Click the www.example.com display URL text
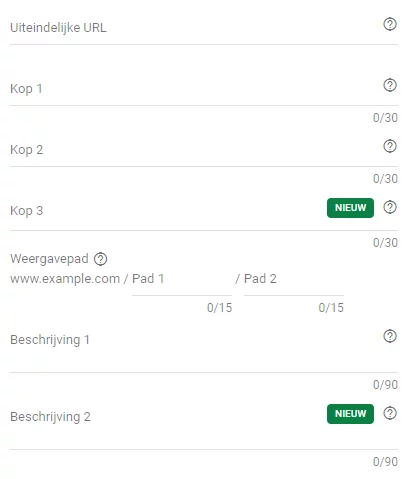 [x=65, y=279]
